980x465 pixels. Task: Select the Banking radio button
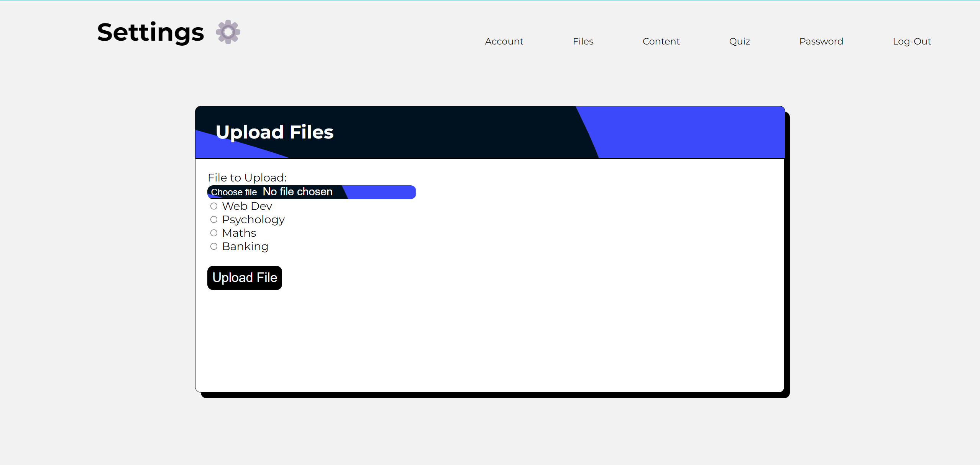(x=214, y=247)
